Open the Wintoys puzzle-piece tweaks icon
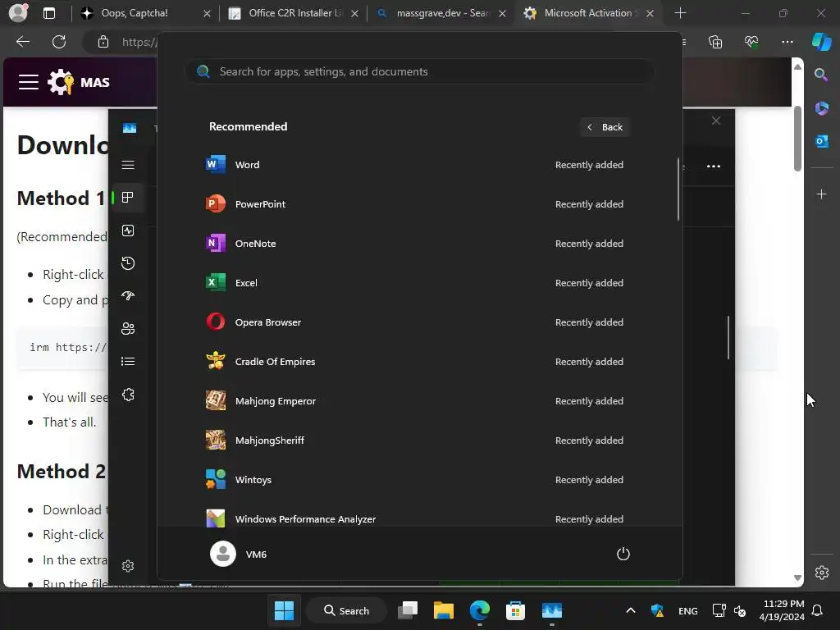The height and width of the screenshot is (630, 840). pos(128,395)
